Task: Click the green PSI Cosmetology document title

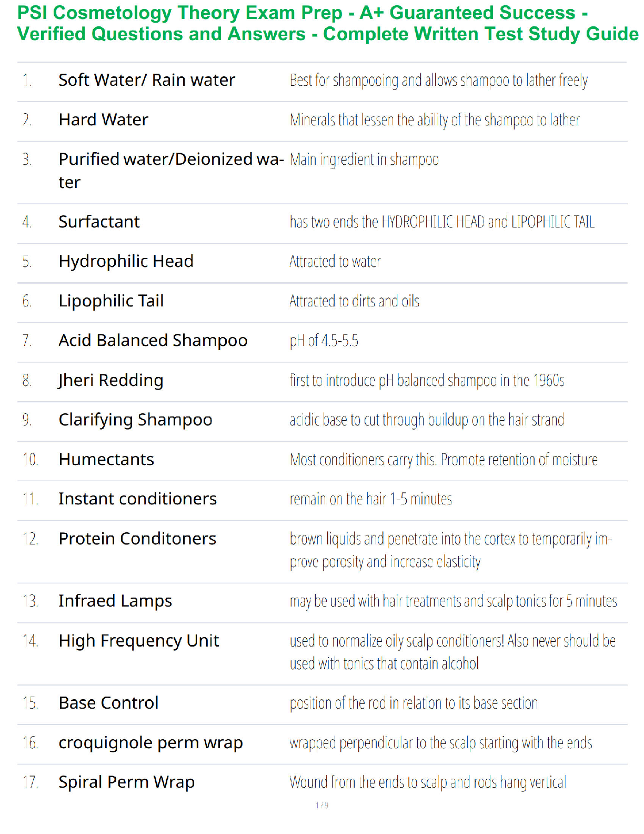Action: 327,23
